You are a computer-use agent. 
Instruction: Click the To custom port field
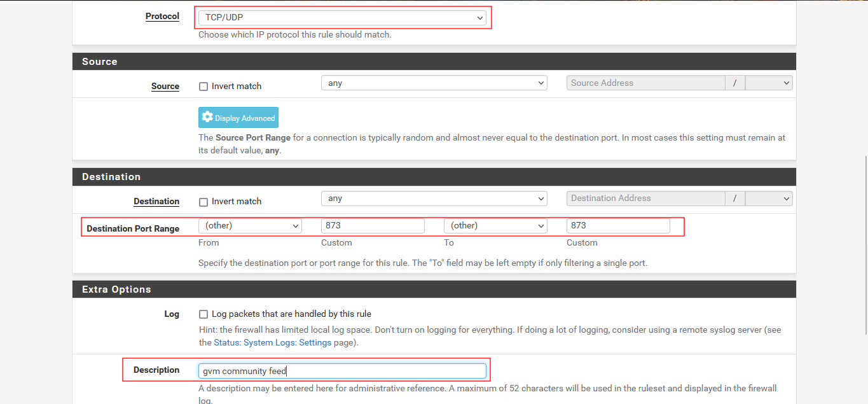click(x=618, y=226)
